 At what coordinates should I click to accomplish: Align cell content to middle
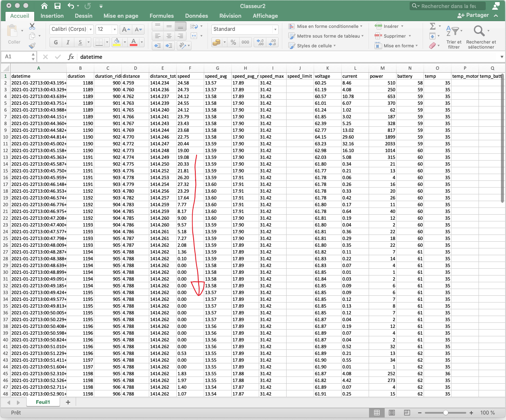[x=169, y=26]
